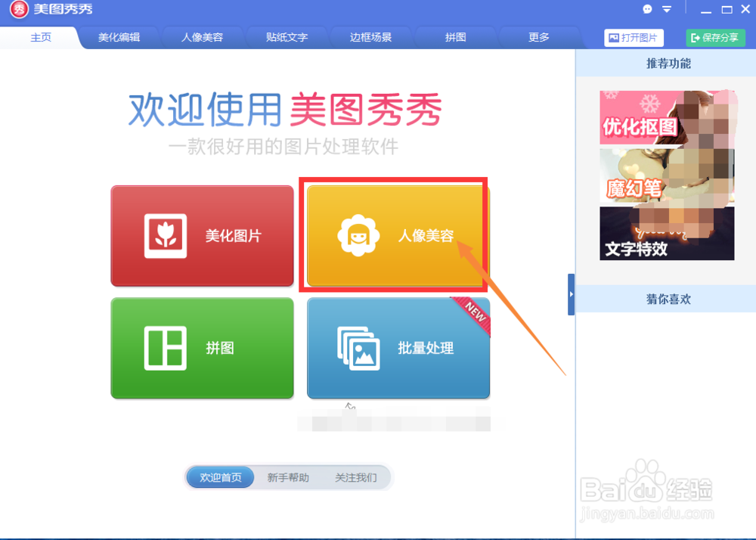Click the 美图秀秀 logo icon in title bar
The image size is (756, 540).
(x=19, y=9)
